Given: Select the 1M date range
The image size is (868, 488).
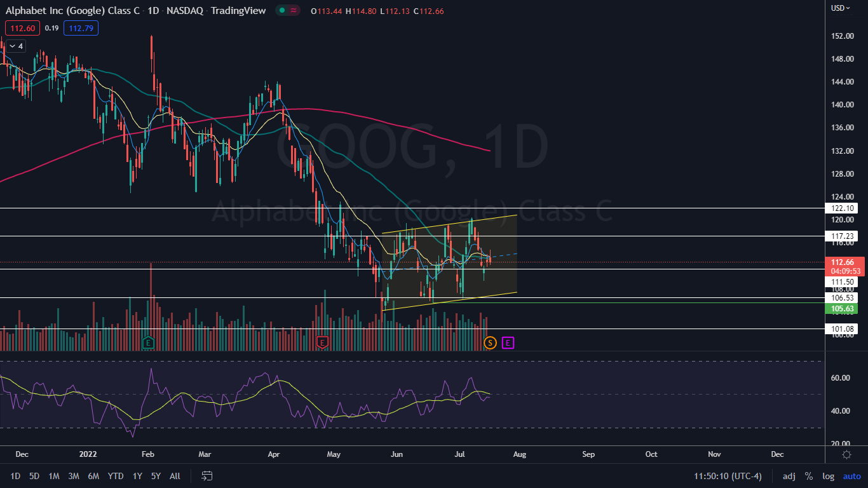Looking at the screenshot, I should tap(54, 476).
